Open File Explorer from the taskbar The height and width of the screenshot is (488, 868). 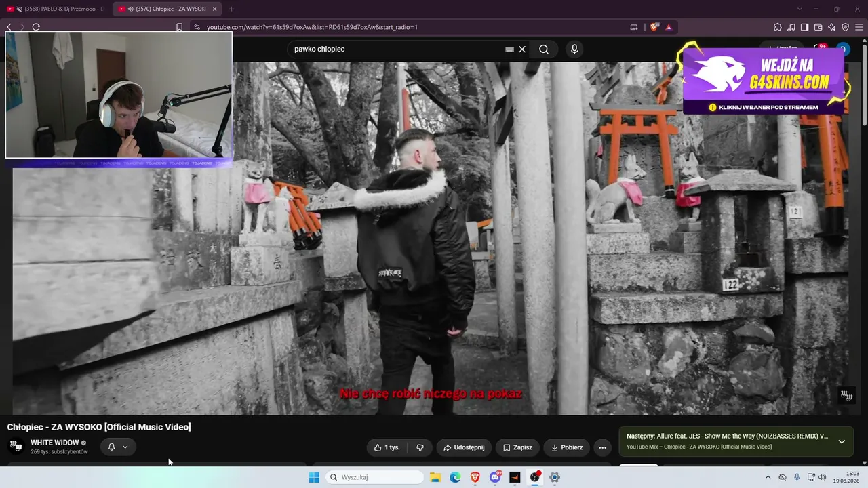coord(435,477)
